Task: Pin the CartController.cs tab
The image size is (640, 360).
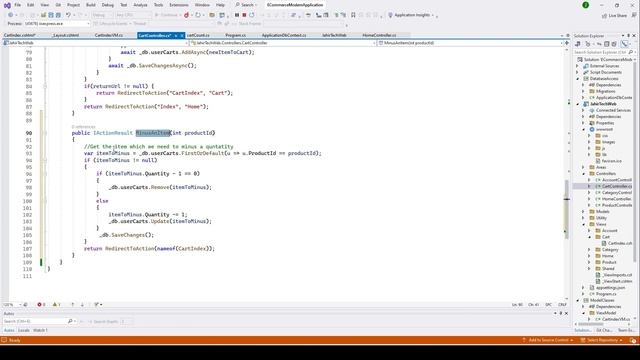Action: pos(176,36)
